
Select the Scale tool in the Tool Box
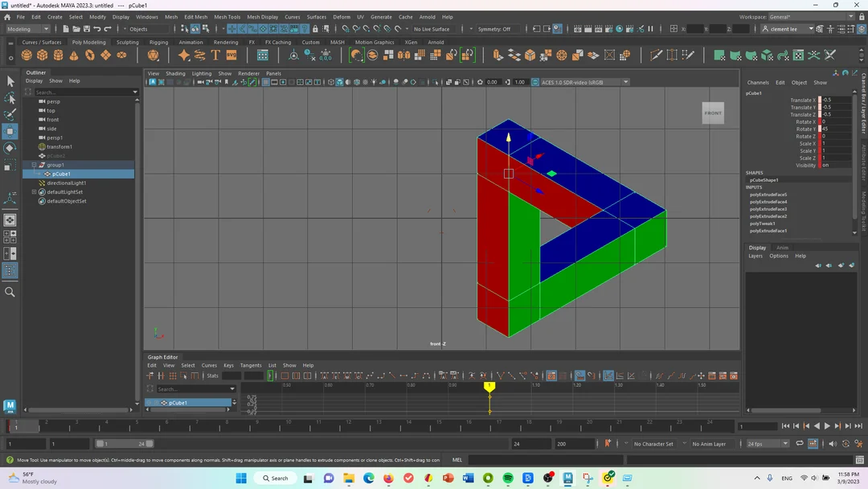[x=10, y=165]
